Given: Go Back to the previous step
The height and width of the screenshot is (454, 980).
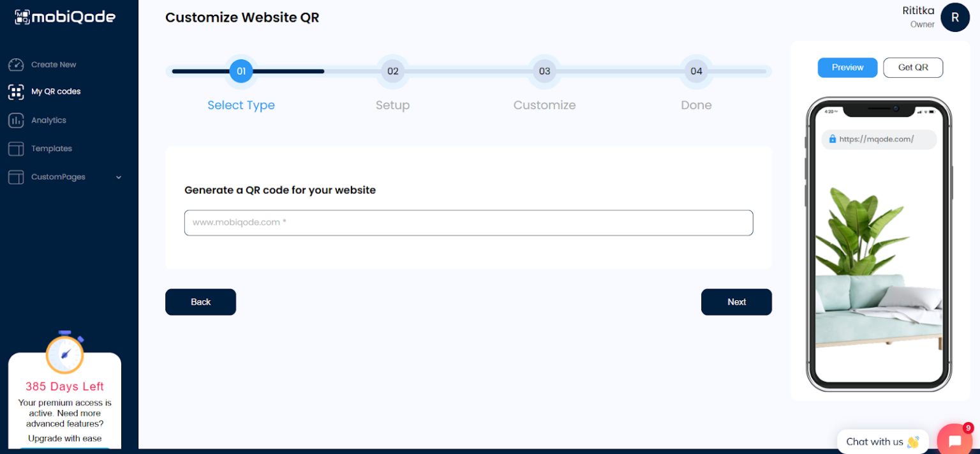Looking at the screenshot, I should click(x=200, y=301).
